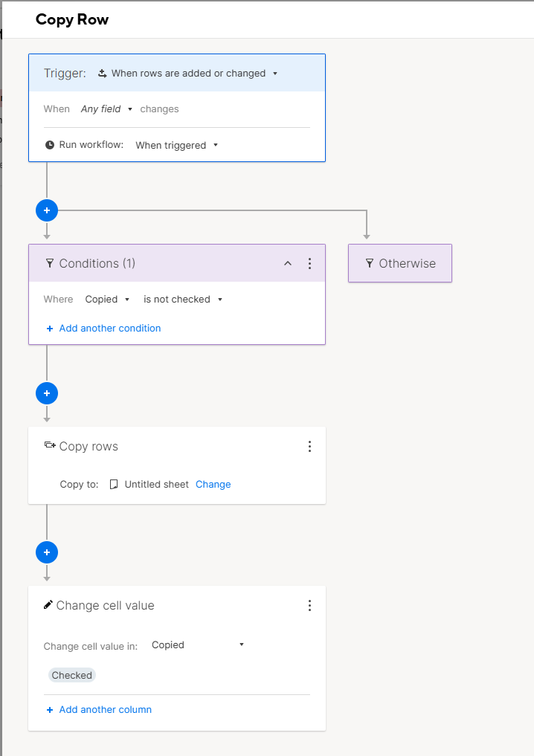Open the 'is not checked' operator dropdown
Viewport: 534px width, 756px height.
pyautogui.click(x=183, y=300)
